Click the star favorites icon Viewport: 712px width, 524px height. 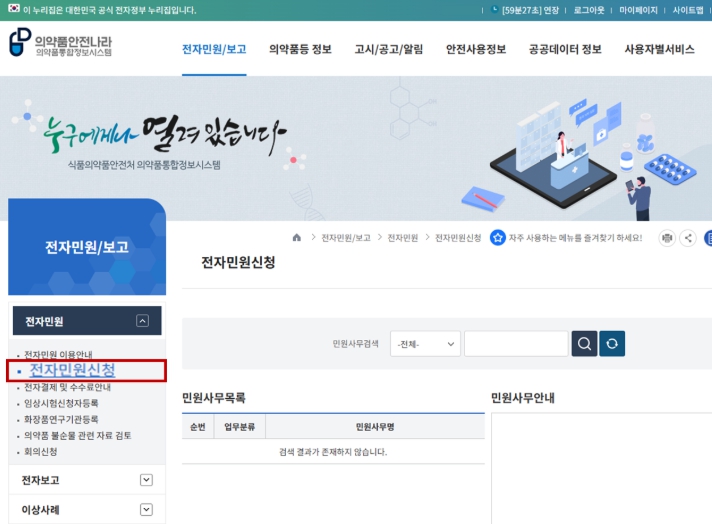497,238
